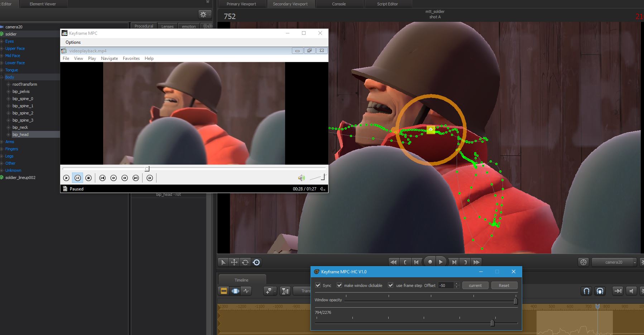Image resolution: width=644 pixels, height=335 pixels.
Task: Switch to the Graph Editor waveform icon
Action: [246, 291]
